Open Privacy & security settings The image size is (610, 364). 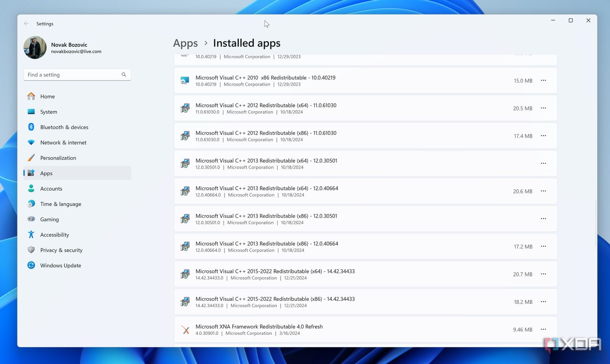click(77, 250)
